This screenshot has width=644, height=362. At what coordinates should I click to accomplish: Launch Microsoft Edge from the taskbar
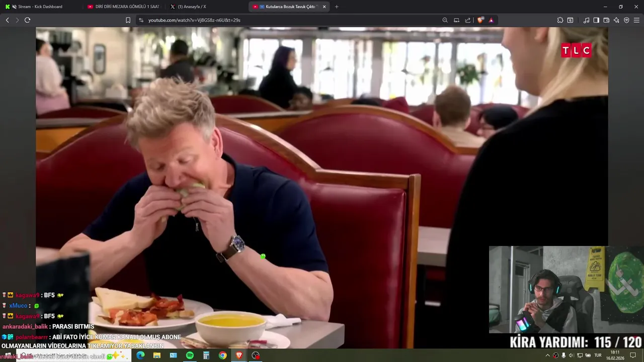[x=140, y=355]
